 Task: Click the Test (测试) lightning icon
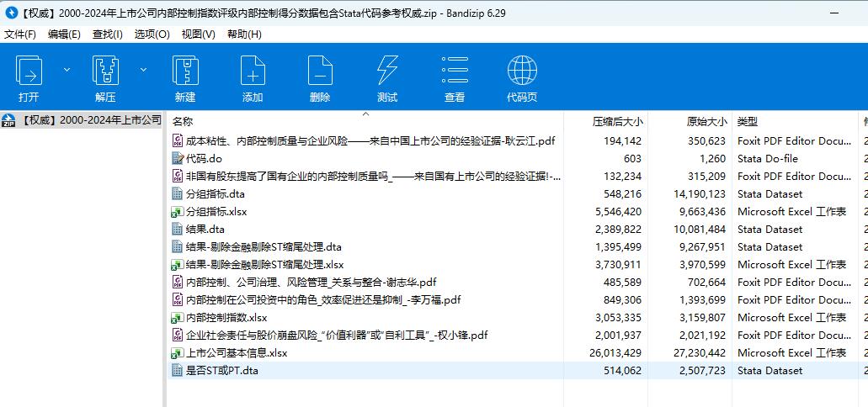[387, 71]
